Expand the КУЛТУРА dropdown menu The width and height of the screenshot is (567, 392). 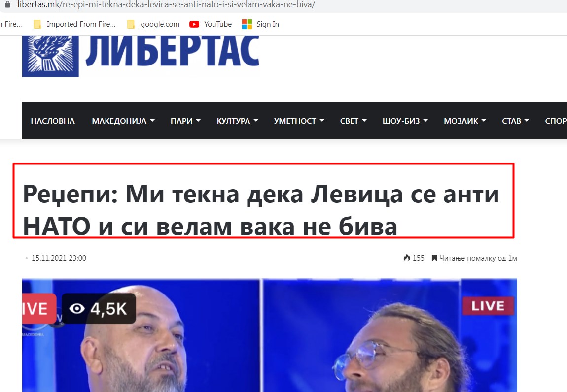(x=237, y=121)
